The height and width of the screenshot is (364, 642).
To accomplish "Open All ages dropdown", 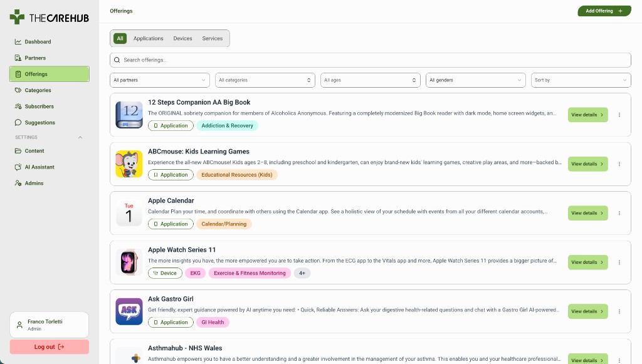I will tap(370, 80).
